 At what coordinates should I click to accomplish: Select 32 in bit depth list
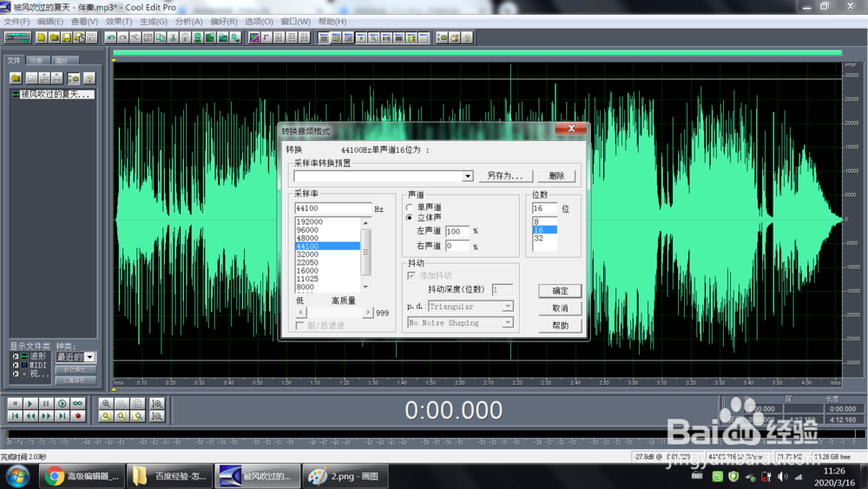[544, 238]
